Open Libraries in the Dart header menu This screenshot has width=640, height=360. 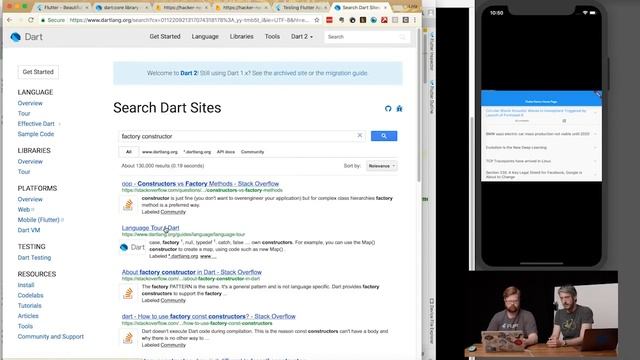(241, 37)
